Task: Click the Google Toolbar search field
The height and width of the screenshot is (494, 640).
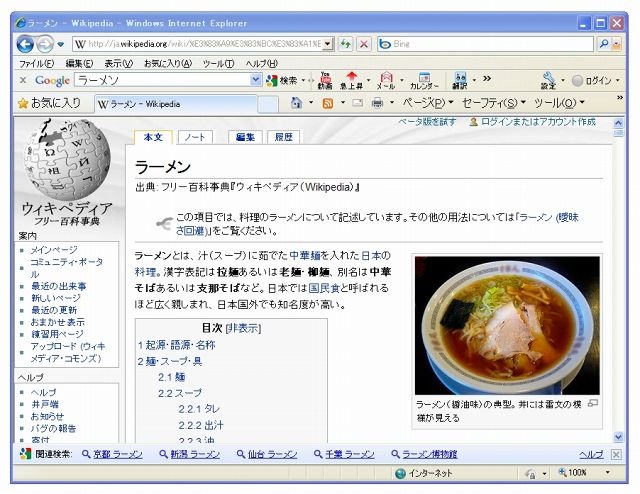Action: 163,80
